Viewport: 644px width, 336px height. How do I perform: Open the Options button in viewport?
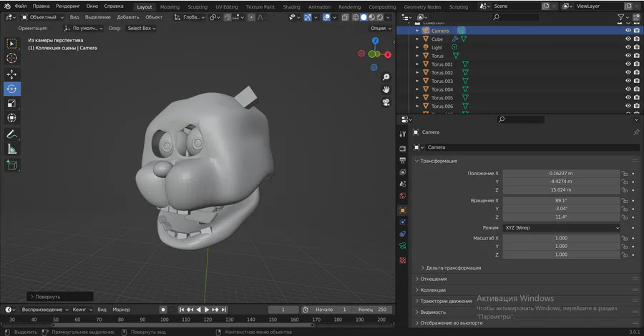381,29
